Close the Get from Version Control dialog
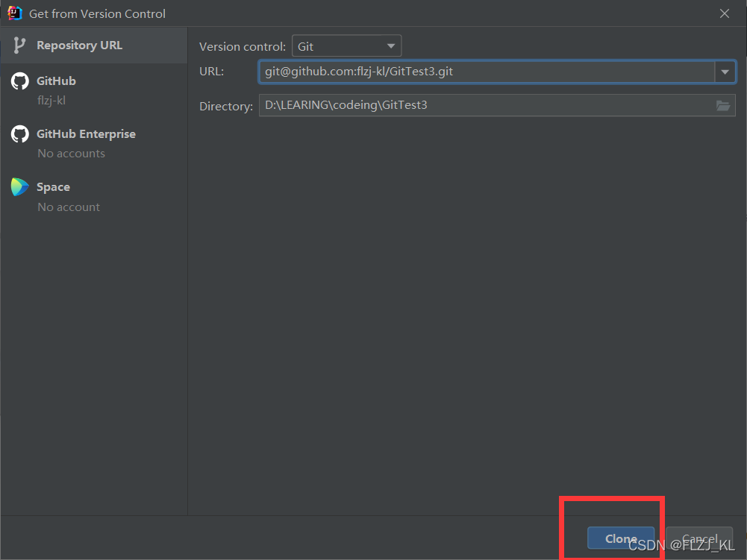 click(x=725, y=13)
